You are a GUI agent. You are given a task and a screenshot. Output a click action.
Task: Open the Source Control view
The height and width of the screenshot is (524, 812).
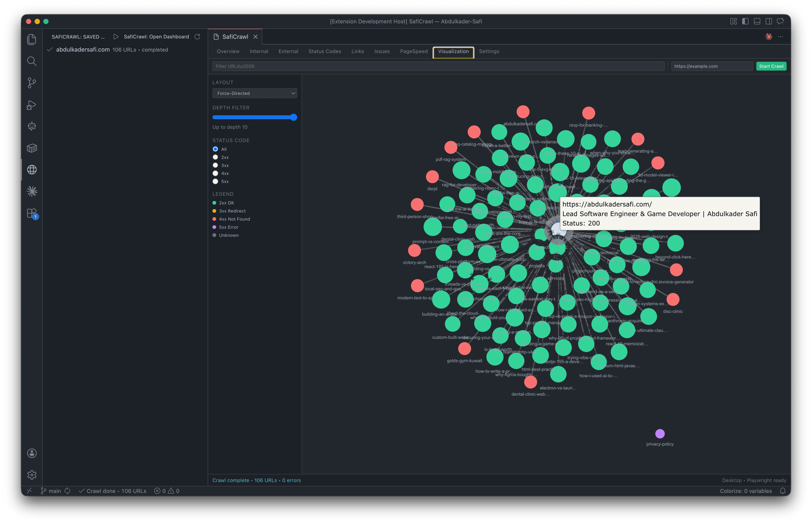[x=32, y=83]
